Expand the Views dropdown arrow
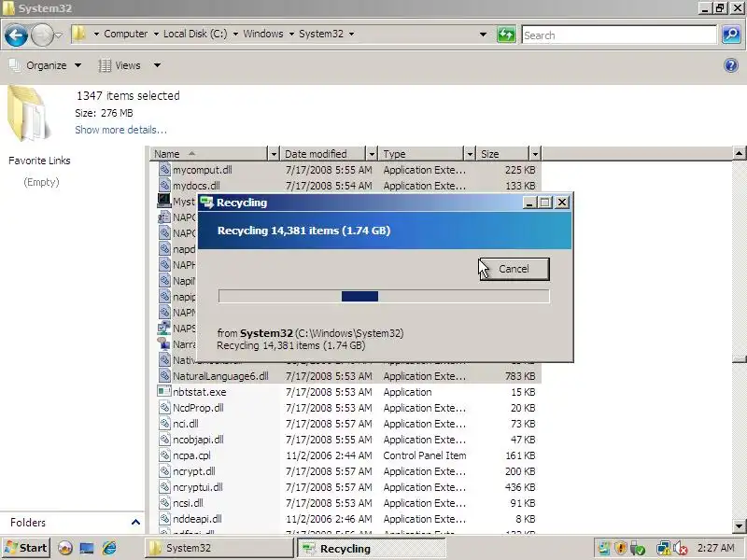 coord(157,65)
